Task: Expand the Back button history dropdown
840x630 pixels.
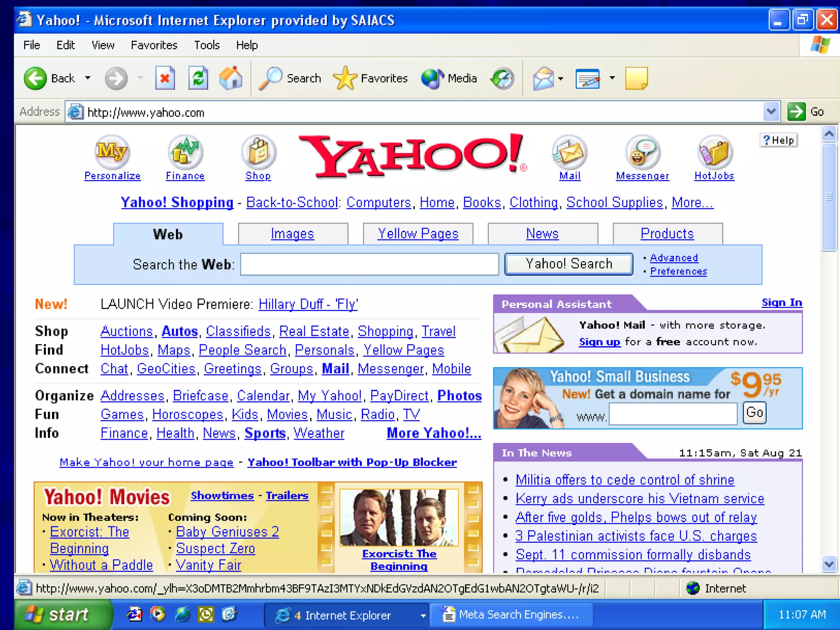Action: click(x=88, y=78)
